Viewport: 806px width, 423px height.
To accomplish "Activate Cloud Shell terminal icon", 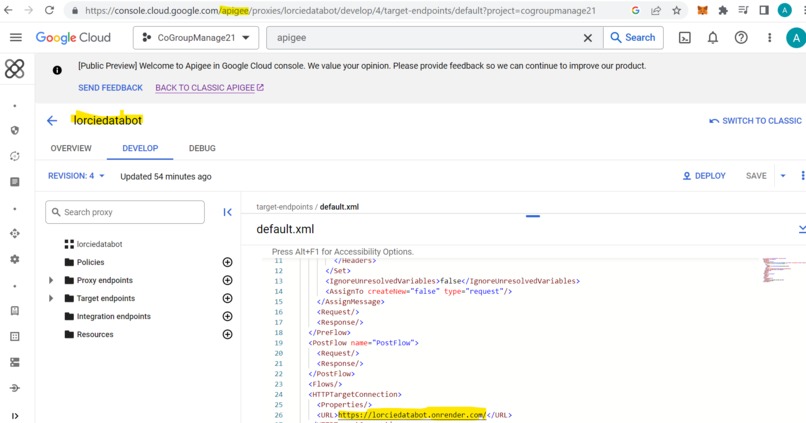I will click(685, 38).
